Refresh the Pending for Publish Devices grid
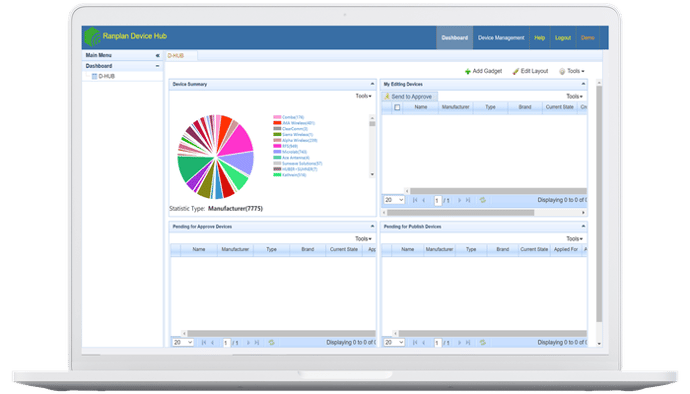This screenshot has width=690, height=394. pos(483,342)
